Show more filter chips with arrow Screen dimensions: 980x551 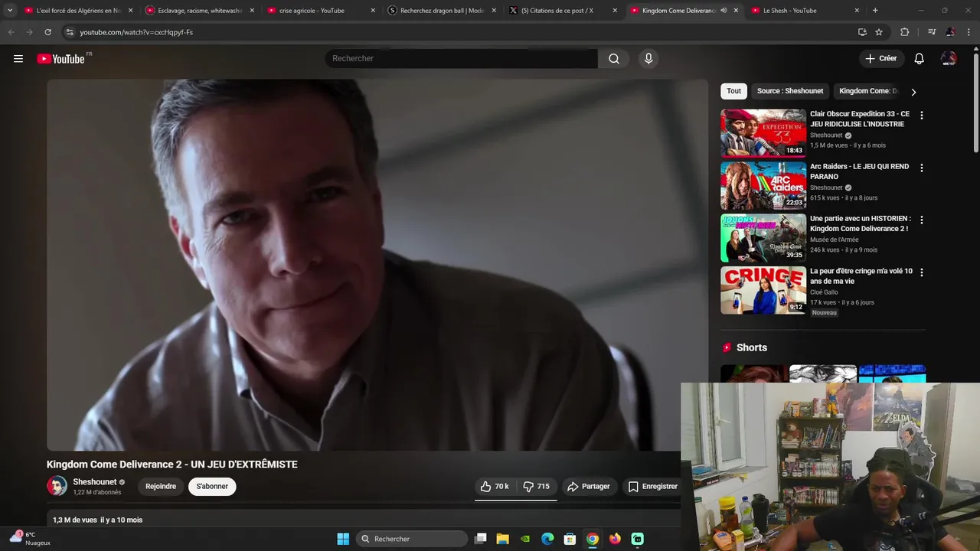(x=913, y=92)
